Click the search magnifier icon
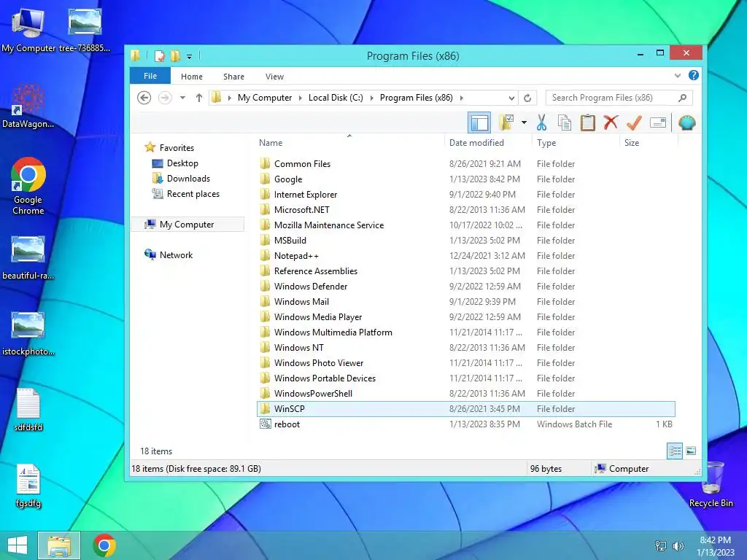 (682, 98)
